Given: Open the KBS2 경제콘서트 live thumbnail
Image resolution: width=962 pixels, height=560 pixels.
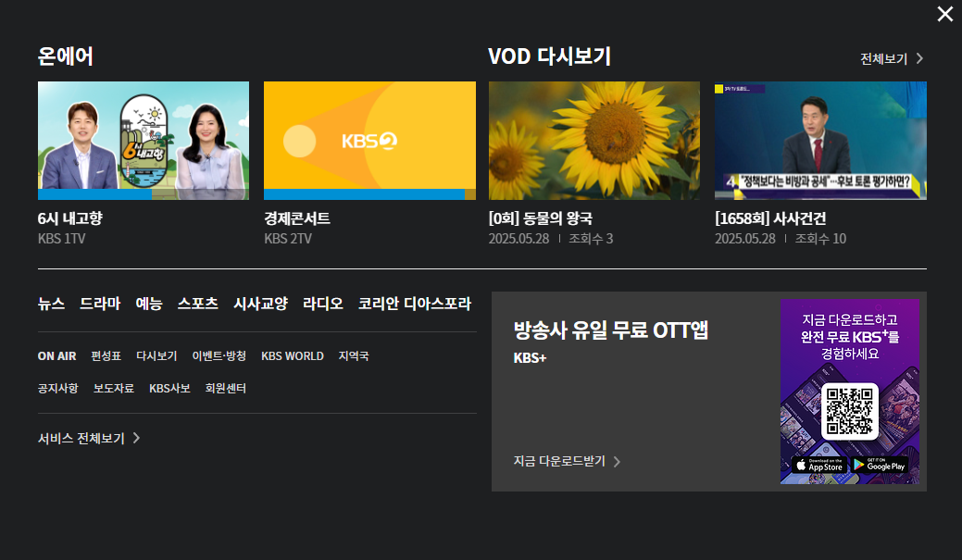Looking at the screenshot, I should [369, 141].
